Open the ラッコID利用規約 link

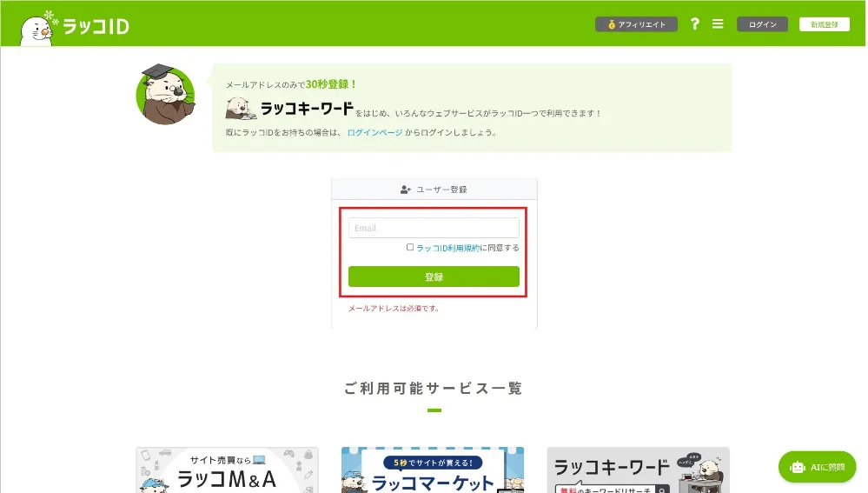[447, 248]
